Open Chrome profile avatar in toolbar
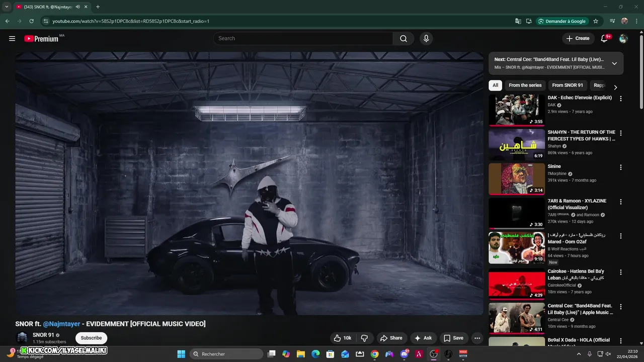 coord(624,21)
